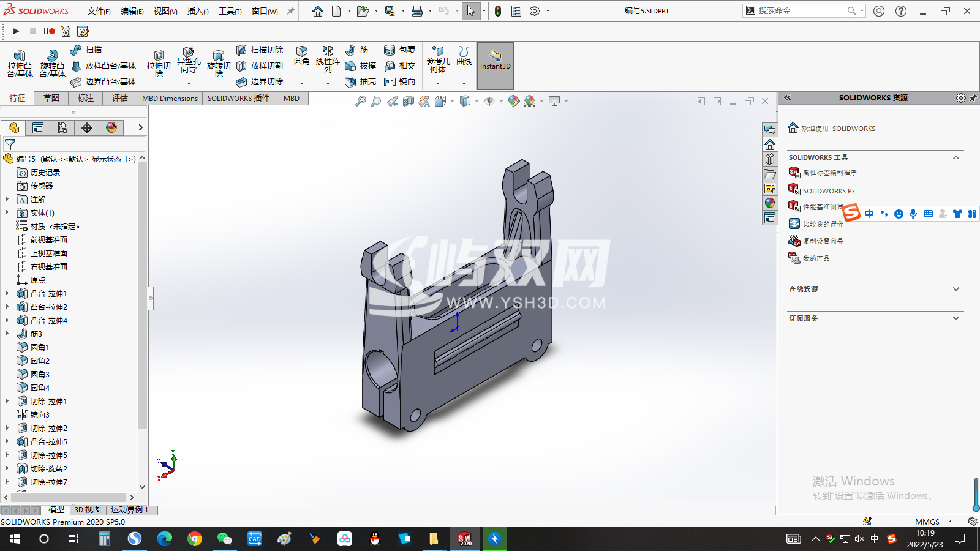Open the 工具(T) menu
Screen dimensions: 980x551
pos(230,11)
